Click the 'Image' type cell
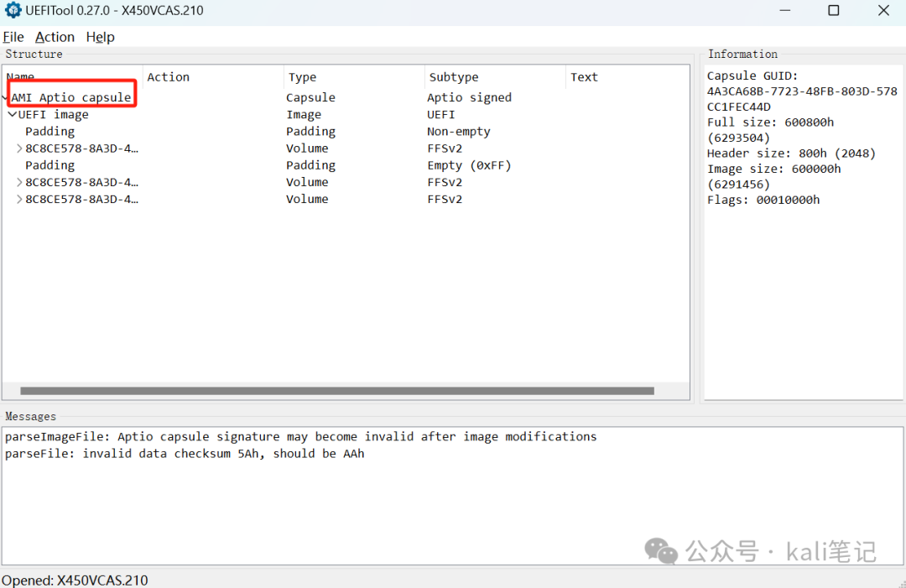Image resolution: width=906 pixels, height=588 pixels. [304, 114]
